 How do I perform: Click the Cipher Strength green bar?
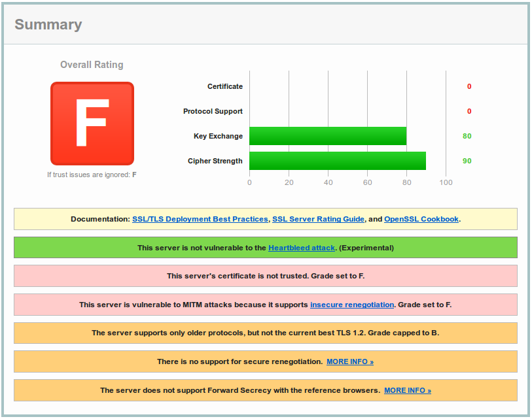pos(338,161)
